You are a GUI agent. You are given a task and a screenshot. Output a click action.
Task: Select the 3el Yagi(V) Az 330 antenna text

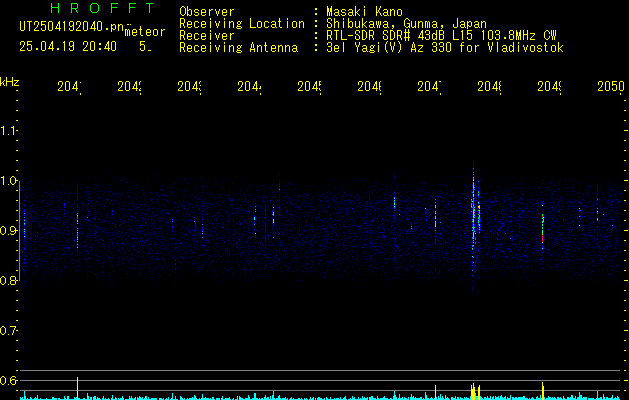[445, 48]
